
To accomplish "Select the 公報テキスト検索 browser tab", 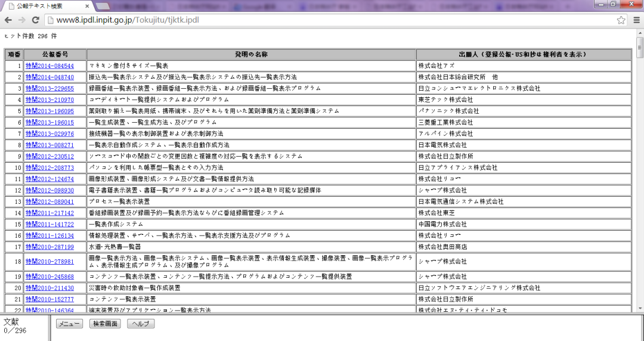I will [48, 7].
